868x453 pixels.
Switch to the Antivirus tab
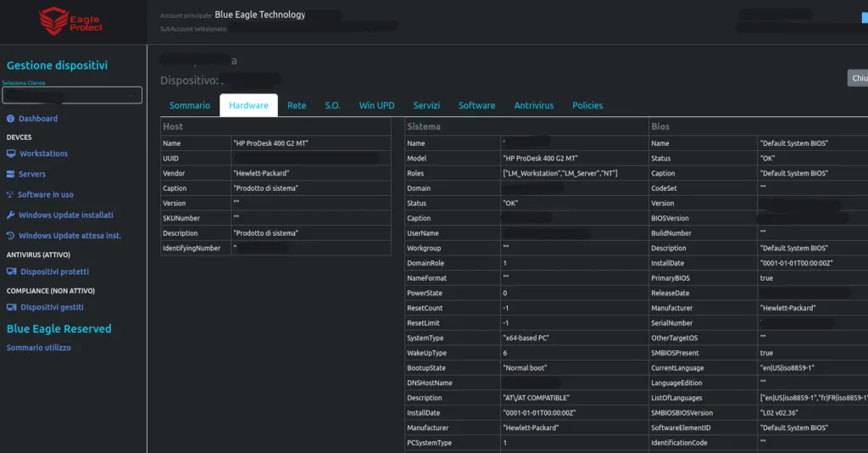point(534,105)
